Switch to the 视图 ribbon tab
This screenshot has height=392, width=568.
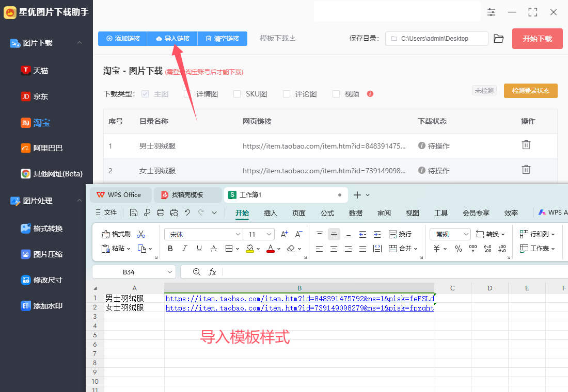click(x=412, y=213)
